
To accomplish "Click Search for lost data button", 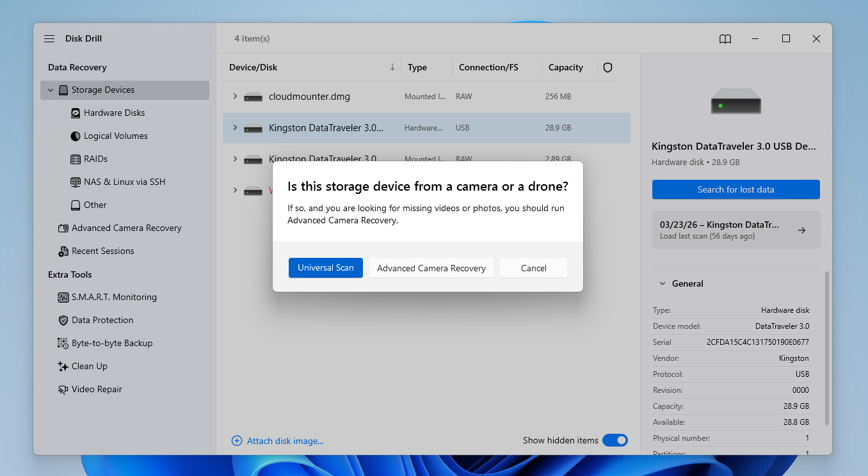I will point(736,189).
